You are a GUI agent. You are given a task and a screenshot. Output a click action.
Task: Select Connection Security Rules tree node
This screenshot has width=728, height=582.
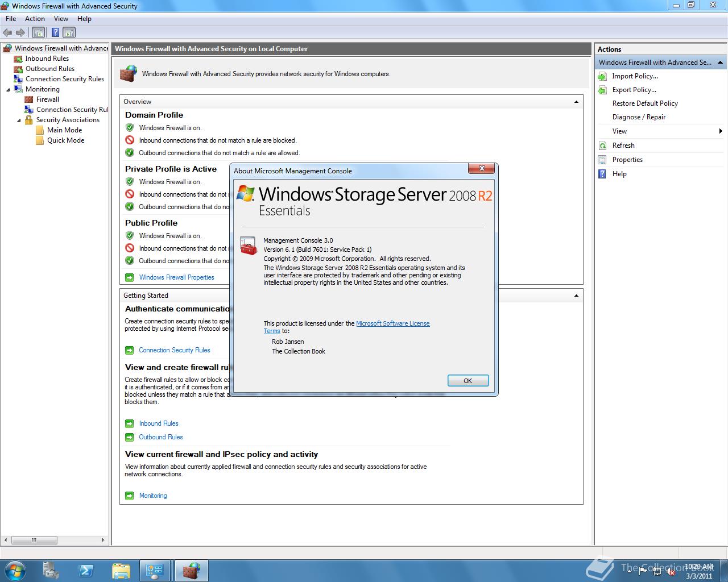click(x=65, y=79)
